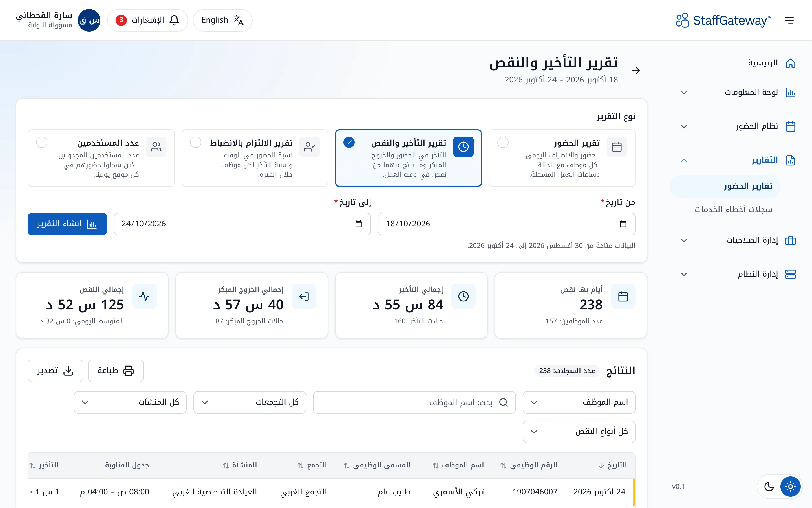Open كل المنشآت dropdown
This screenshot has height=508, width=812.
tap(130, 402)
